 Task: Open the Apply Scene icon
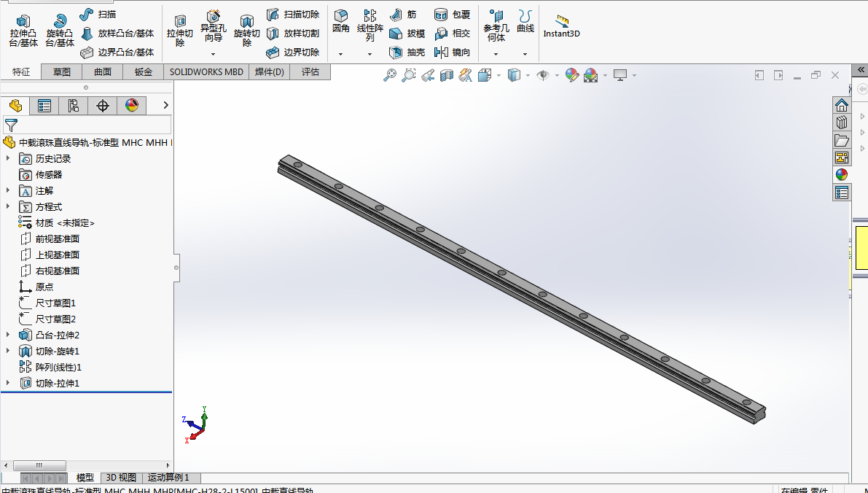coord(590,75)
